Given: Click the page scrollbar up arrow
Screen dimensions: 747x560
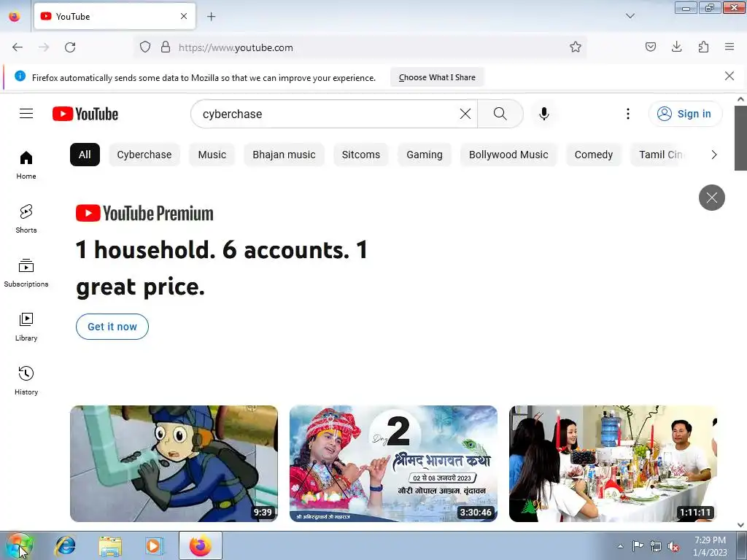Looking at the screenshot, I should click(740, 99).
